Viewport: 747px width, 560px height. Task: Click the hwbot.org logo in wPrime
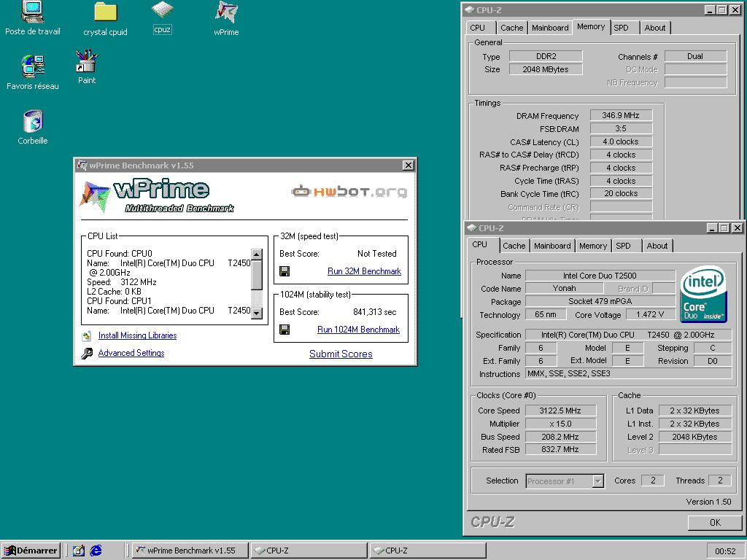[349, 192]
